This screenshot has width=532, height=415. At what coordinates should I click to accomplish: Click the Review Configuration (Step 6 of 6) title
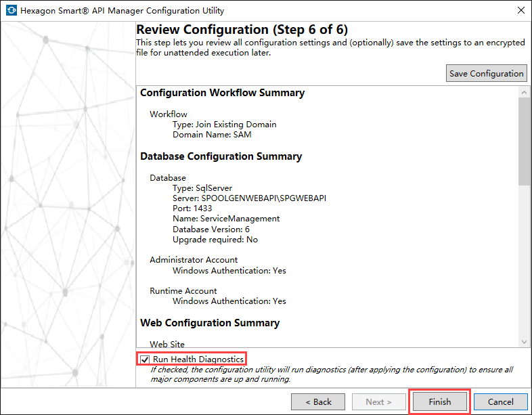coord(242,30)
